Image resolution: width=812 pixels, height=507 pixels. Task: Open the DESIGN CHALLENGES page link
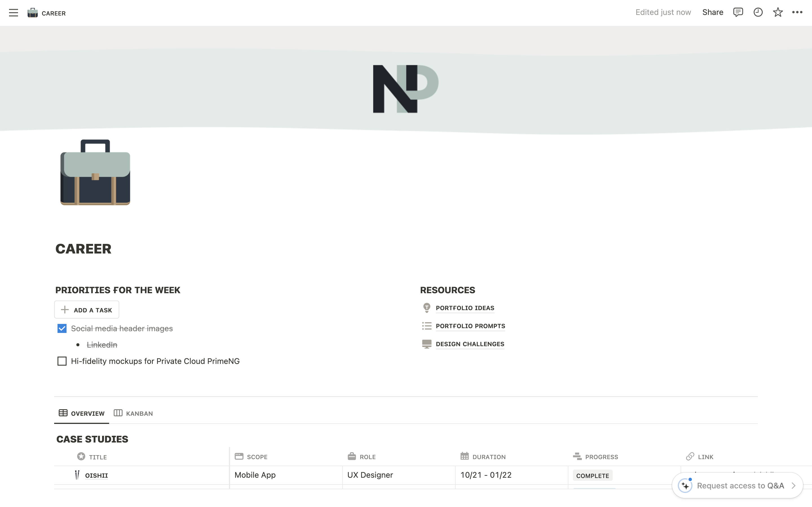click(x=470, y=344)
